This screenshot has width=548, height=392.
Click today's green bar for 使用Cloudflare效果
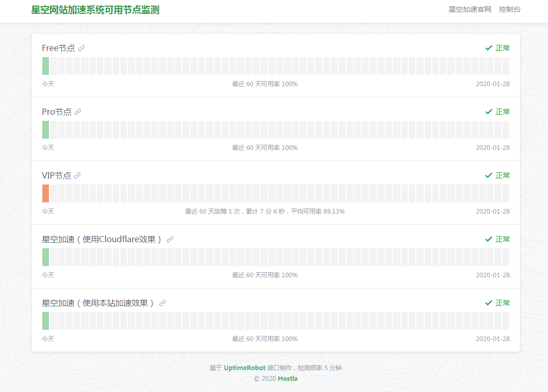click(45, 257)
